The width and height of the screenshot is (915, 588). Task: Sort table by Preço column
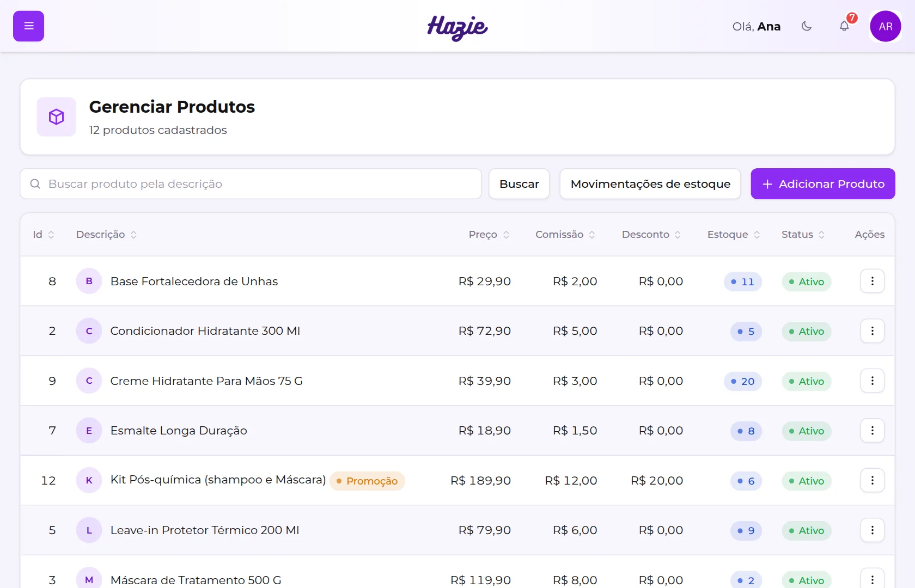coord(489,235)
